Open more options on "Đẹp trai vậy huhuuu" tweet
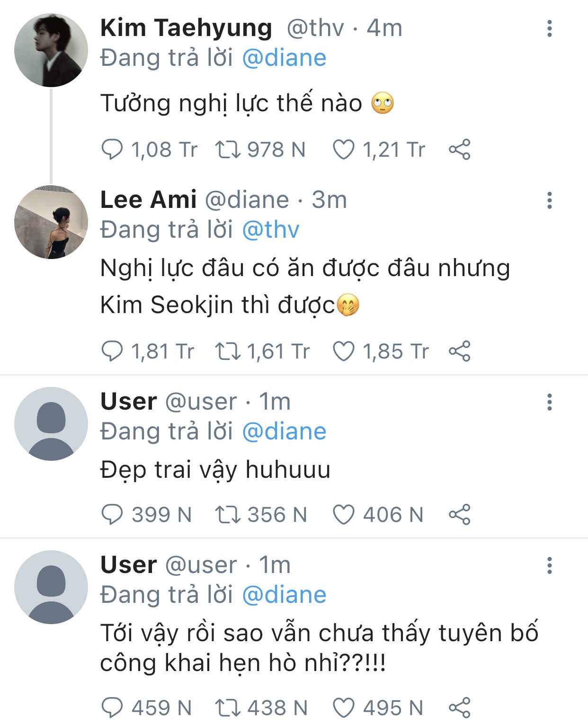 pos(549,402)
